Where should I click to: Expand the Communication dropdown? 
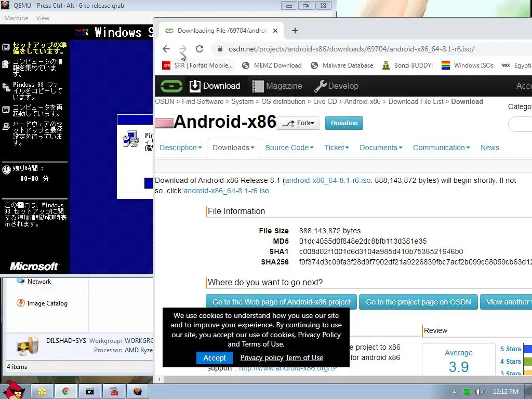click(x=442, y=148)
